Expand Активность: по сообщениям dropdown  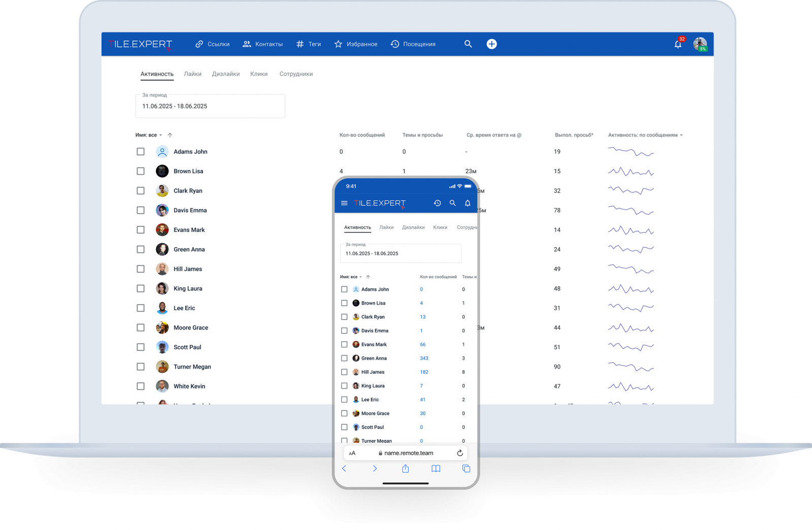click(646, 135)
